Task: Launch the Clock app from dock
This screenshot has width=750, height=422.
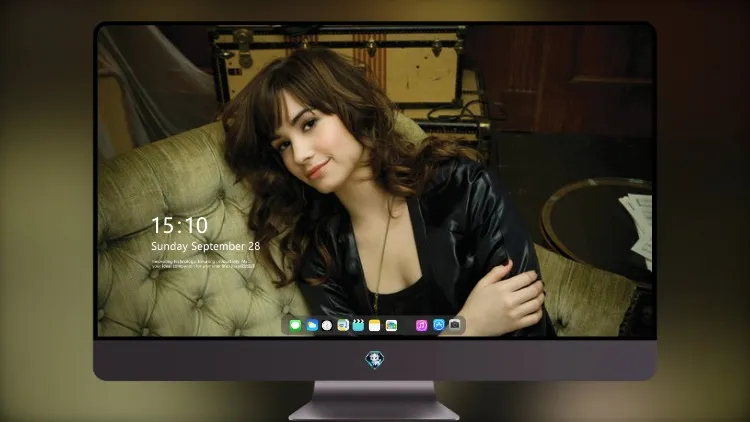Action: (327, 326)
